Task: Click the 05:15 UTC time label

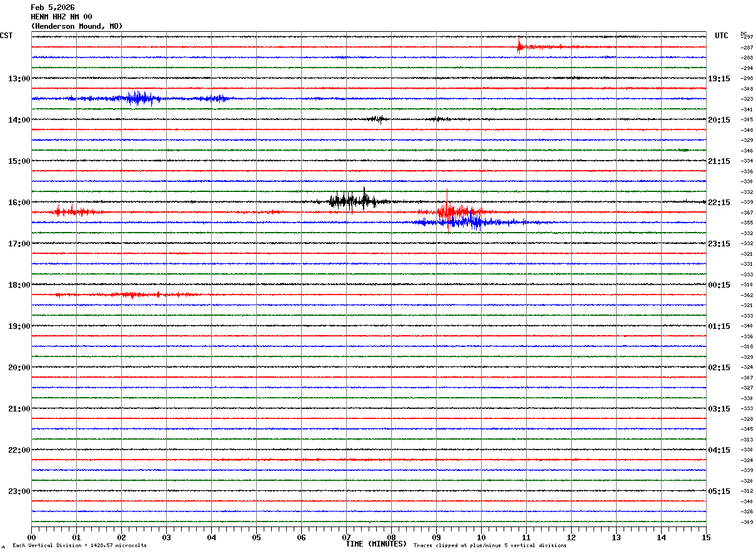Action: (719, 491)
